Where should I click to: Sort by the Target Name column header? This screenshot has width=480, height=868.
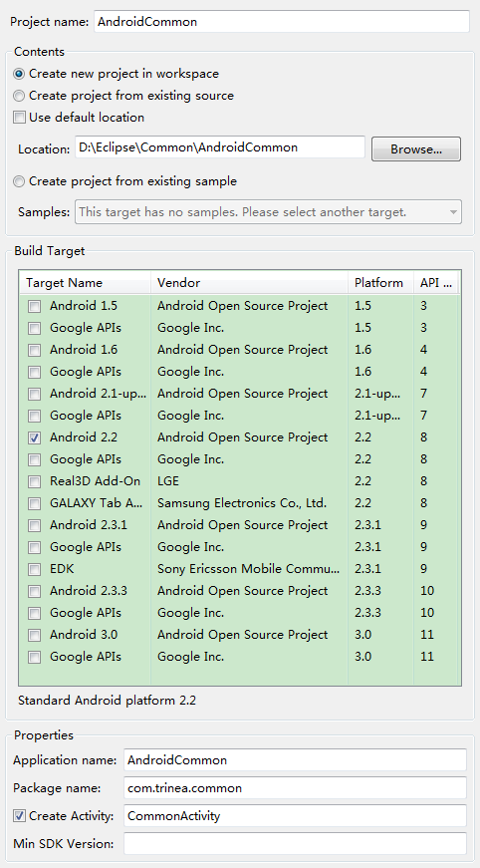[x=86, y=283]
